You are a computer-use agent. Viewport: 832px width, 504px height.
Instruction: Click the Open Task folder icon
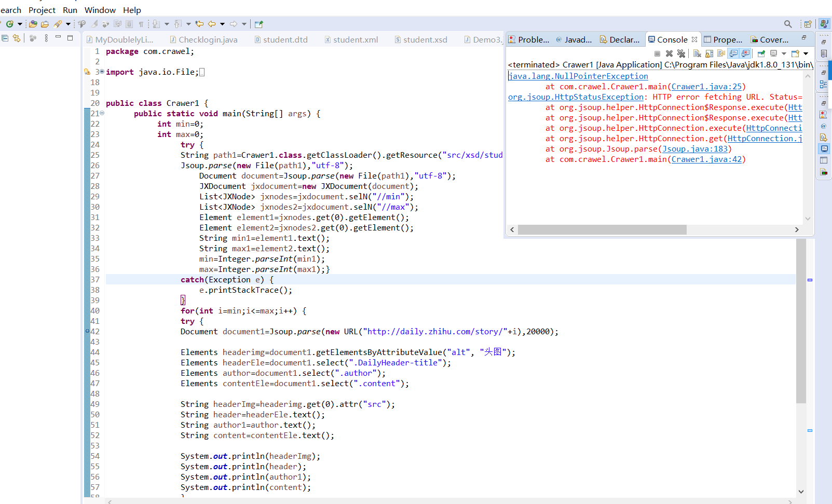click(45, 24)
